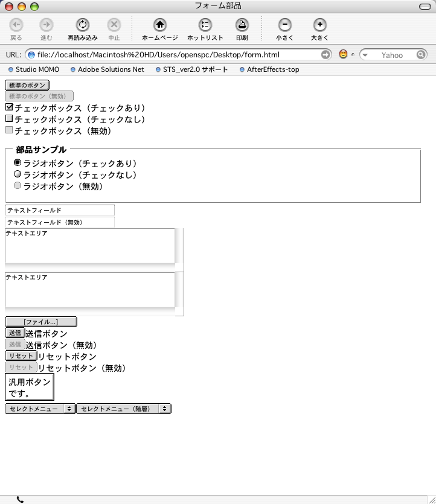This screenshot has width=436, height=504.
Task: Make text larger with 大きく icon
Action: [x=319, y=25]
